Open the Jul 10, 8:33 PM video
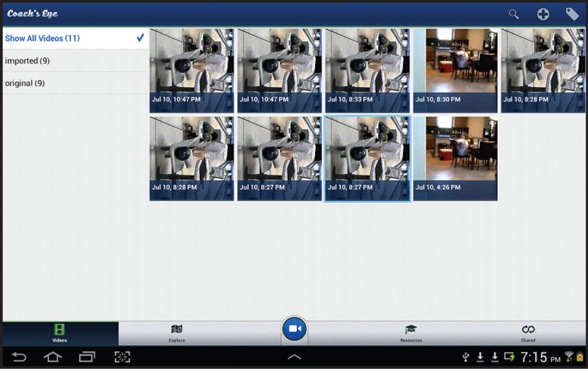Viewport: 588px width, 370px height. pos(367,71)
